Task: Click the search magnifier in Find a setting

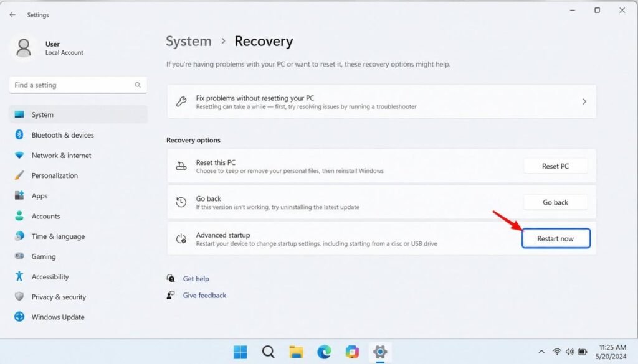Action: [x=138, y=85]
